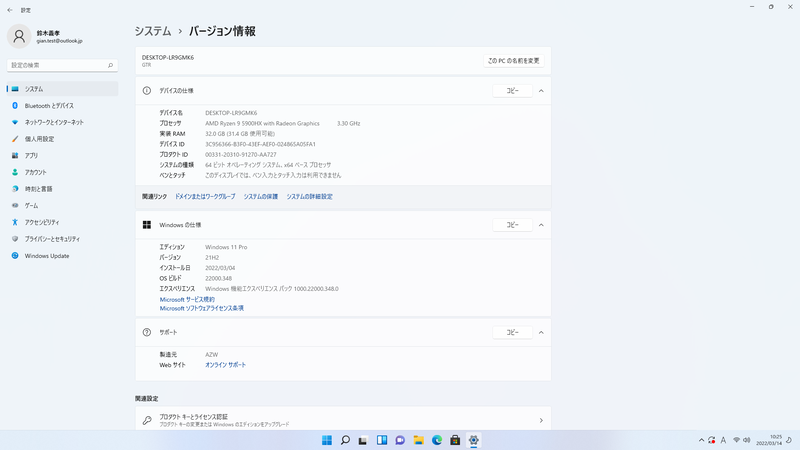Image resolution: width=800 pixels, height=450 pixels.
Task: Click the デバイス ID value starting 3C956366
Action: click(260, 144)
